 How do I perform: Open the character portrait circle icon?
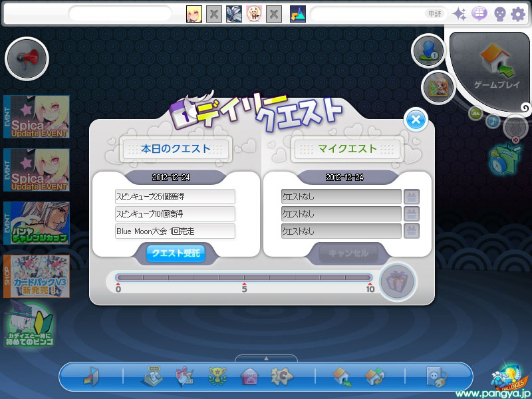click(x=438, y=87)
